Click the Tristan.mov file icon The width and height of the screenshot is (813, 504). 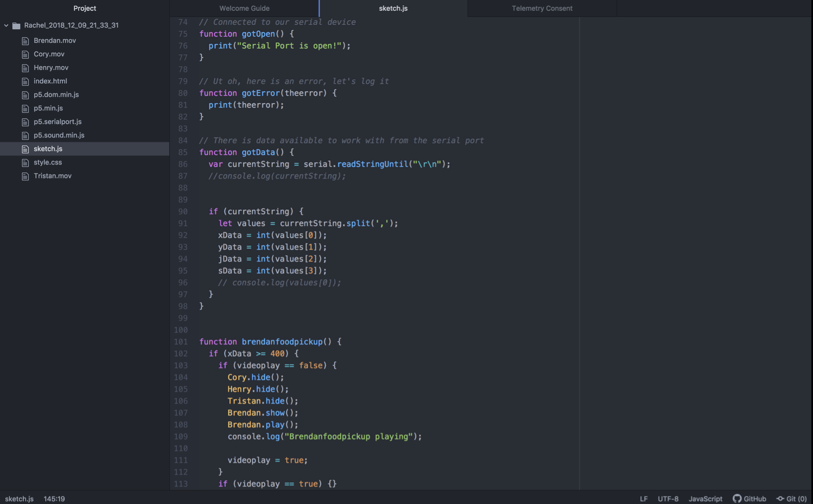pos(25,176)
